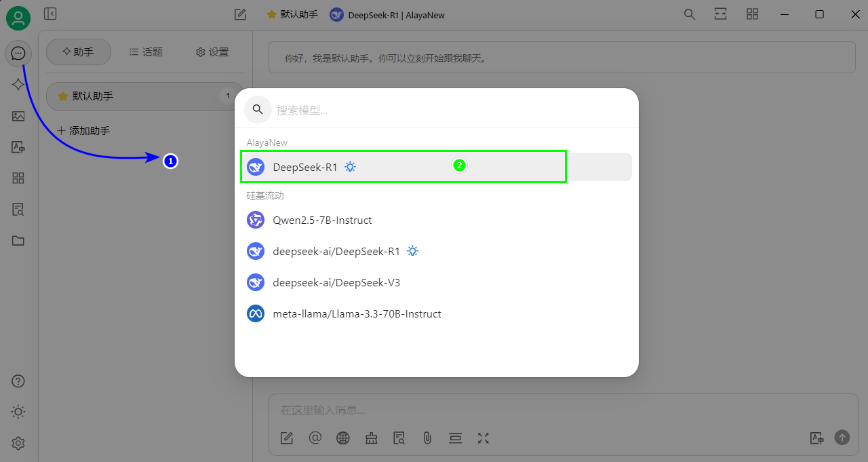This screenshot has height=462, width=868.
Task: Click 添加助手 to add an assistant
Action: tap(83, 130)
